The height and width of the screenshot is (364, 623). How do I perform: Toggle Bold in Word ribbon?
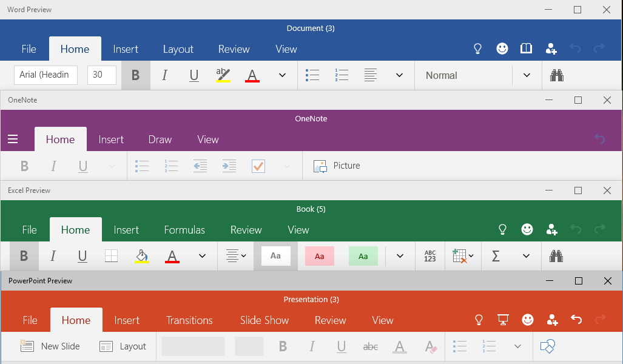pos(135,75)
